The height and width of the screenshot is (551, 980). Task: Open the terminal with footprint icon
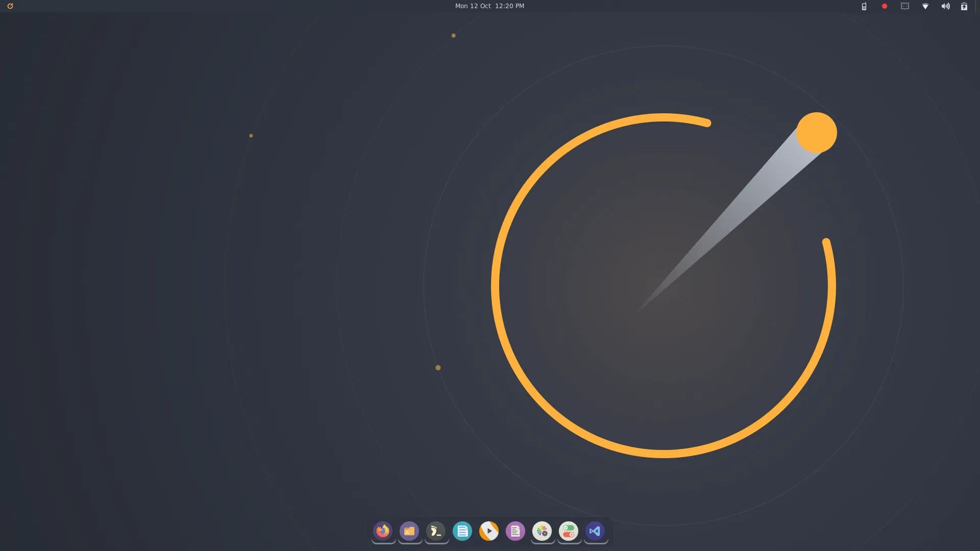click(436, 531)
